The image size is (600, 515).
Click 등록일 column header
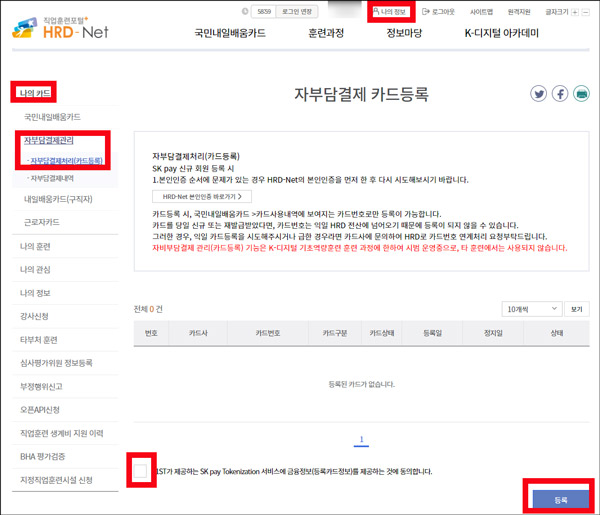click(x=432, y=333)
